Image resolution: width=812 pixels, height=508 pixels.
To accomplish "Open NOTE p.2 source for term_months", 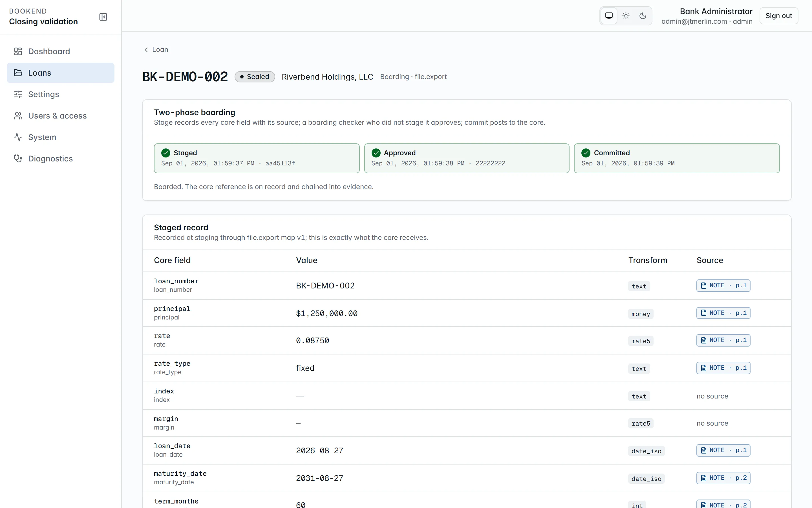I will [723, 504].
